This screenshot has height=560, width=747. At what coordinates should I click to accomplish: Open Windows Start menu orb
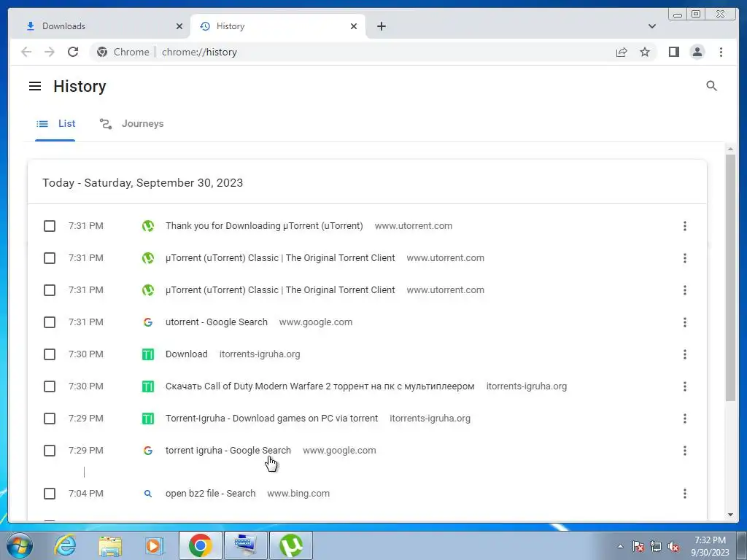pyautogui.click(x=19, y=545)
